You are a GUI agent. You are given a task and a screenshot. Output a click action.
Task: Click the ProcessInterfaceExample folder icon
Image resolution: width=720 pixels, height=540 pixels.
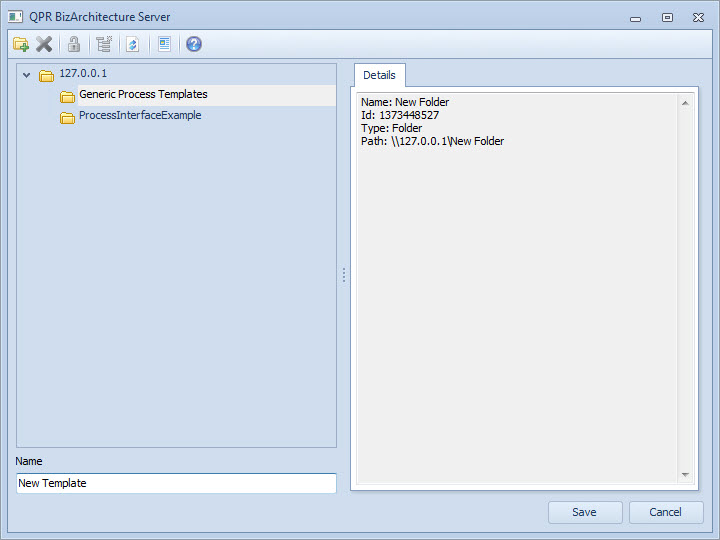[68, 118]
